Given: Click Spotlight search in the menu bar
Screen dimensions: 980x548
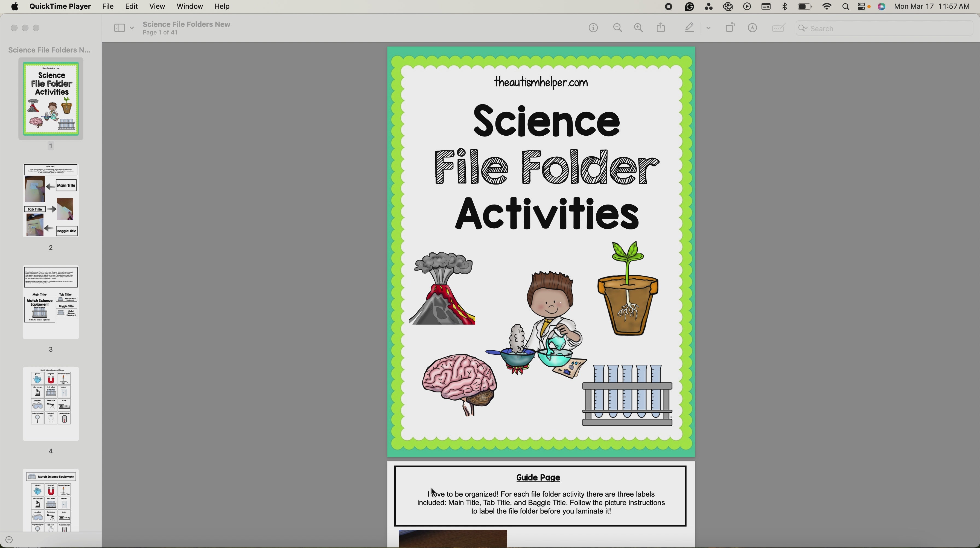Looking at the screenshot, I should (x=845, y=7).
